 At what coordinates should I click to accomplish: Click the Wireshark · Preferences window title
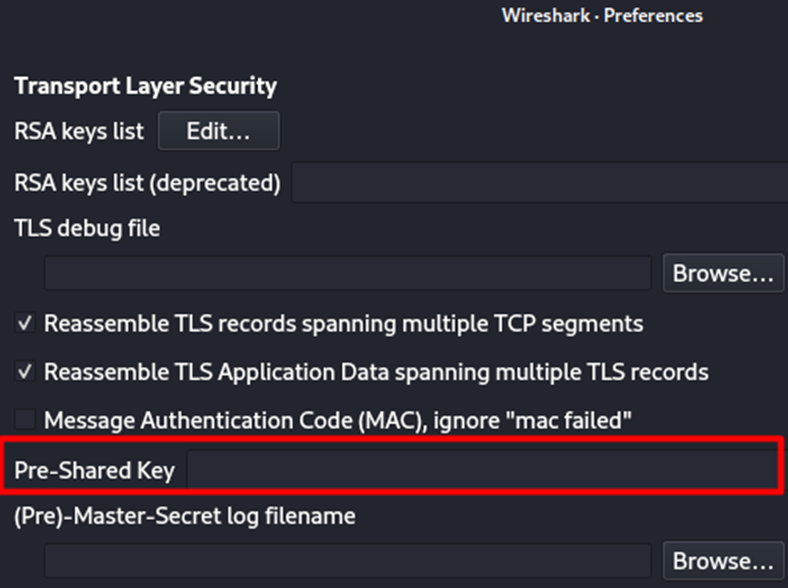click(602, 16)
